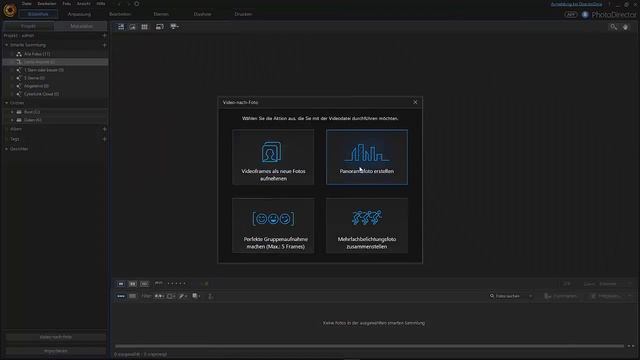
Task: Click the APP badge button
Action: 571,14
